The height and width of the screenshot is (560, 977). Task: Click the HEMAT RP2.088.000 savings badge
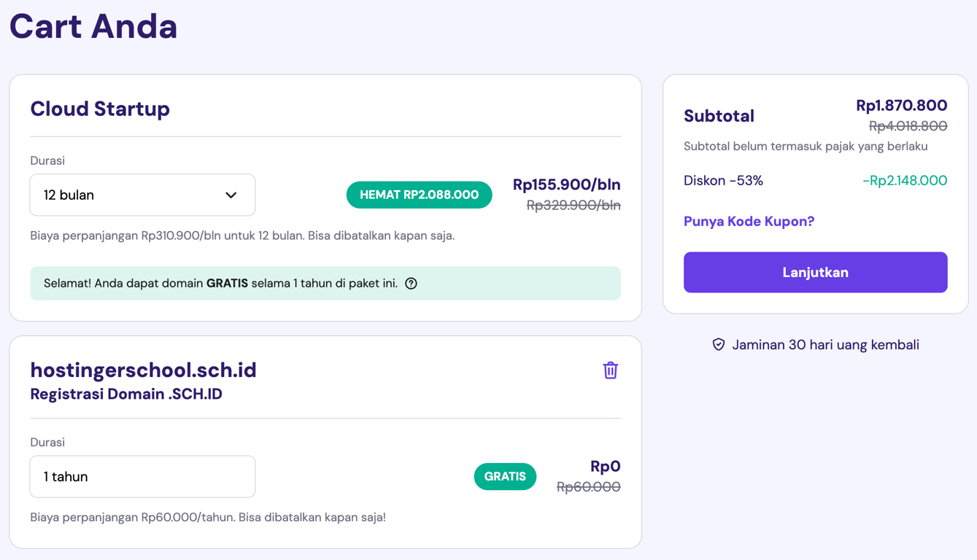[419, 195]
